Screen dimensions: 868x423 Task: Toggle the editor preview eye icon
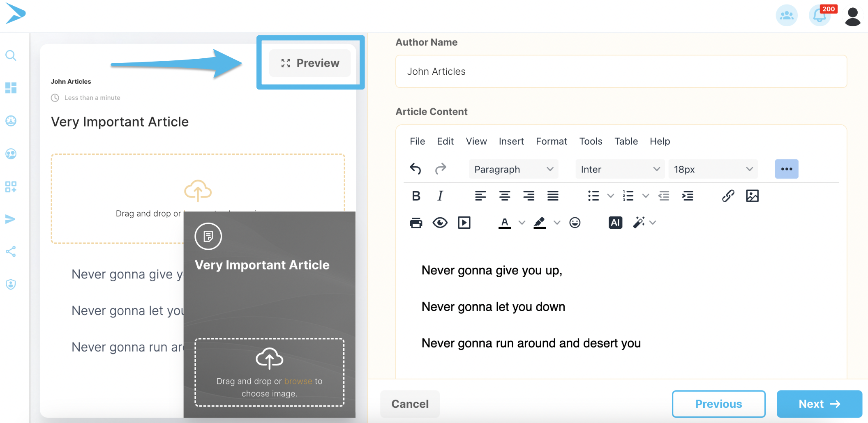pos(440,223)
